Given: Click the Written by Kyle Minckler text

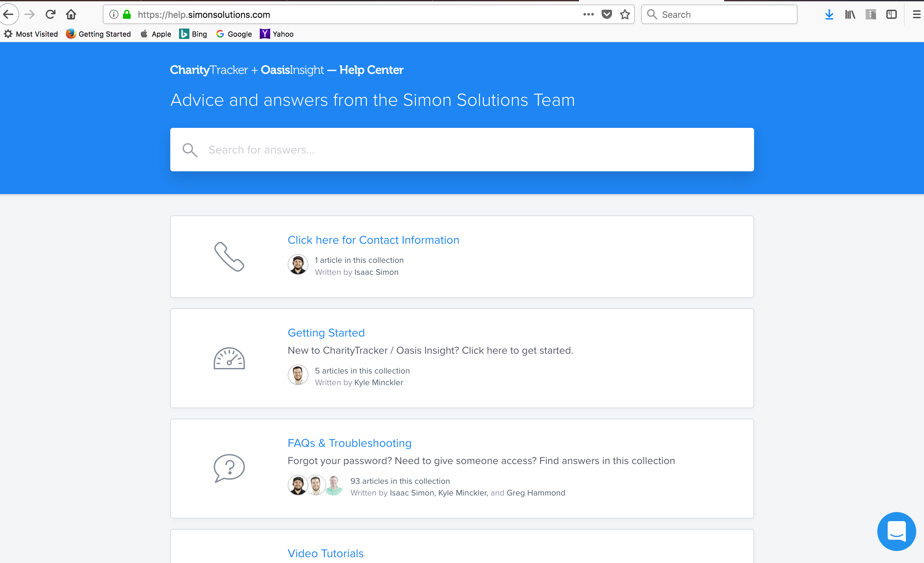Looking at the screenshot, I should point(359,383).
